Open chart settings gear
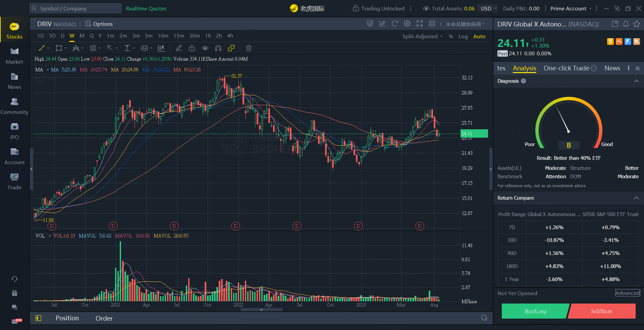Image resolution: width=644 pixels, height=330 pixels. [407, 23]
